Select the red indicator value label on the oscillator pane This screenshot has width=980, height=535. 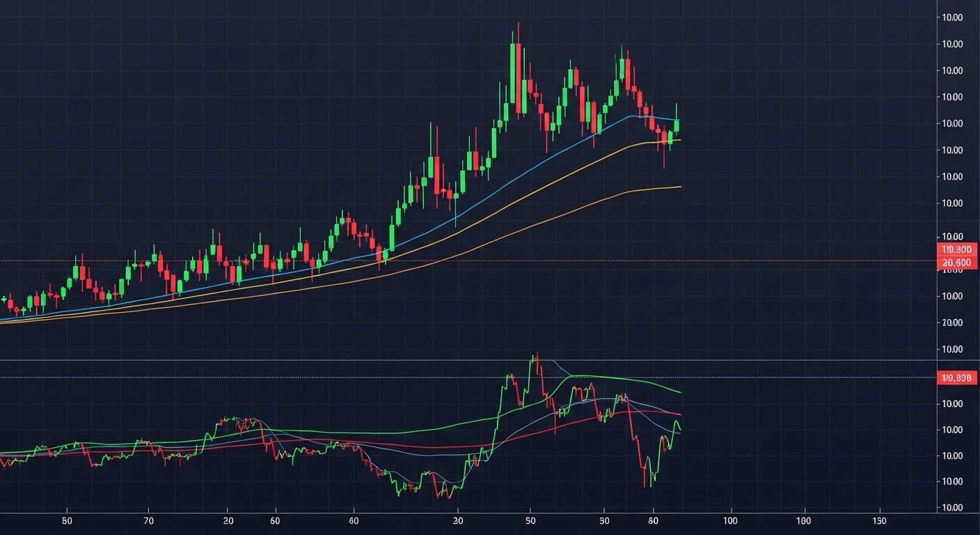pos(957,378)
